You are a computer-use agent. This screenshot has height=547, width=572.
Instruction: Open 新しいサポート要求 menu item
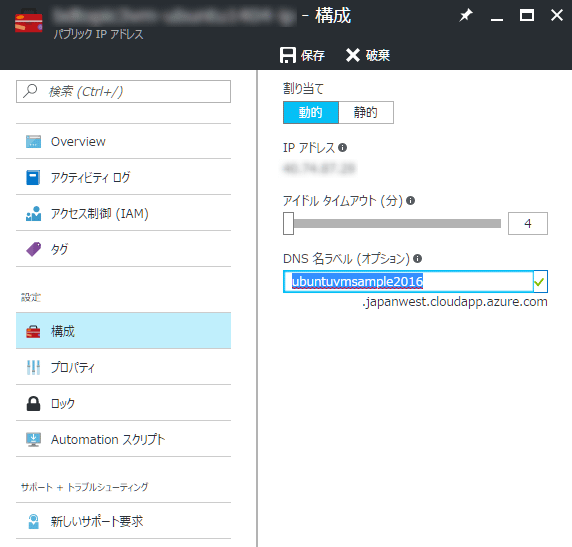tap(123, 521)
